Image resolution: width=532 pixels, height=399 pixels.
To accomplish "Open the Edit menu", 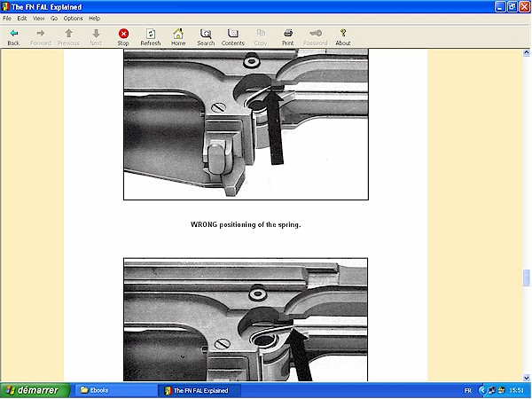I will (x=22, y=19).
